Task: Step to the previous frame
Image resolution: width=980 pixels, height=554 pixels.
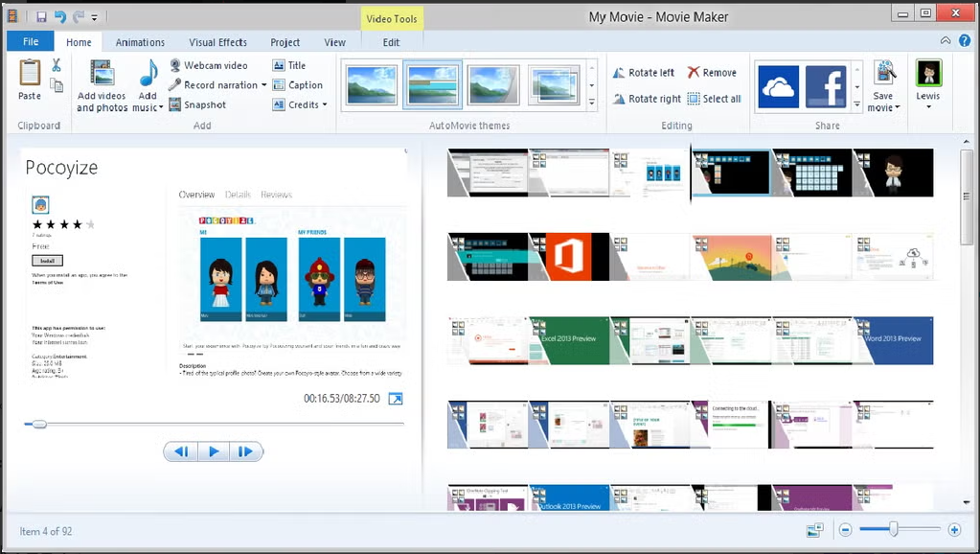Action: tap(181, 451)
